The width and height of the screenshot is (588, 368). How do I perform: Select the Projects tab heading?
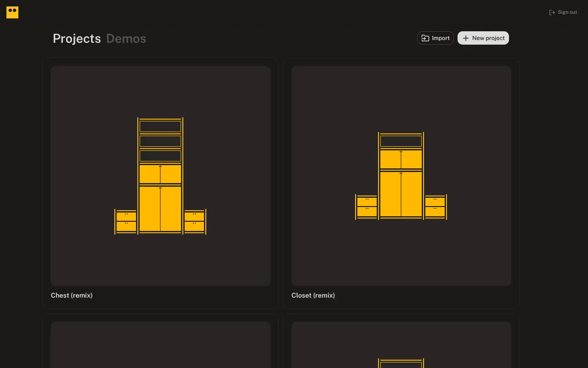coord(77,39)
